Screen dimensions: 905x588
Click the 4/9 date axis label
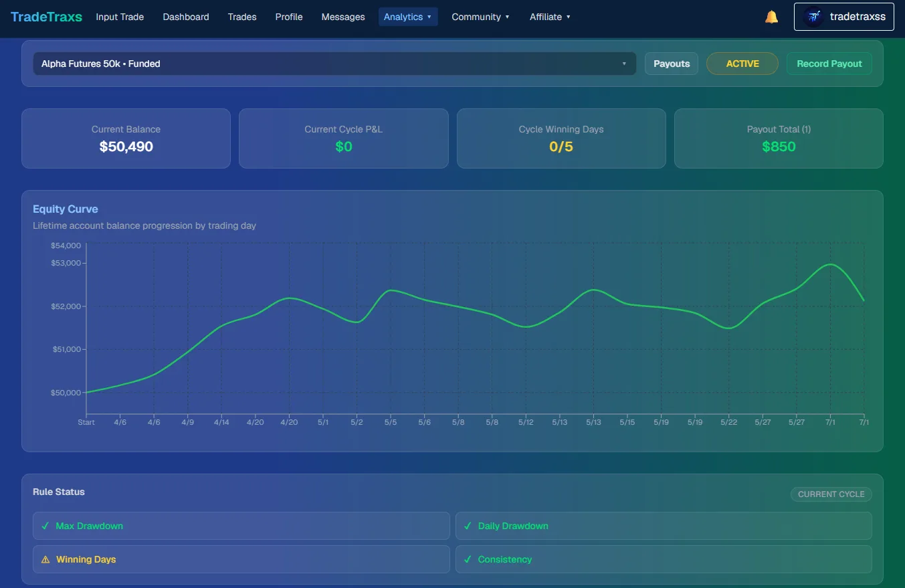pyautogui.click(x=187, y=422)
